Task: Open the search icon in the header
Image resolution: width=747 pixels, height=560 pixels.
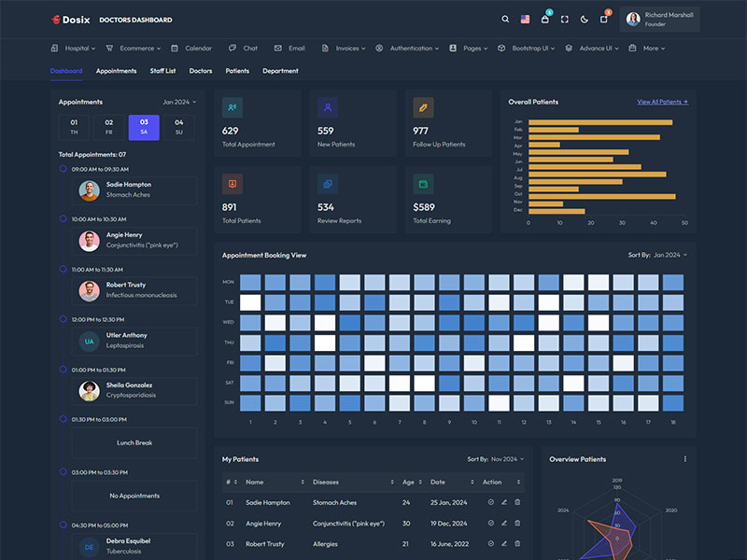Action: 505,19
